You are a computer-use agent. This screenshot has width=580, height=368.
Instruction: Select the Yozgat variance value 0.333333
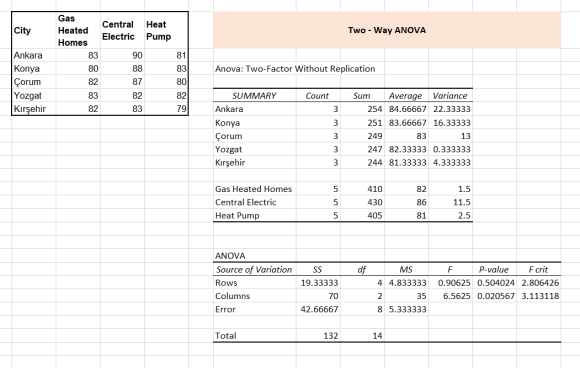pyautogui.click(x=451, y=149)
